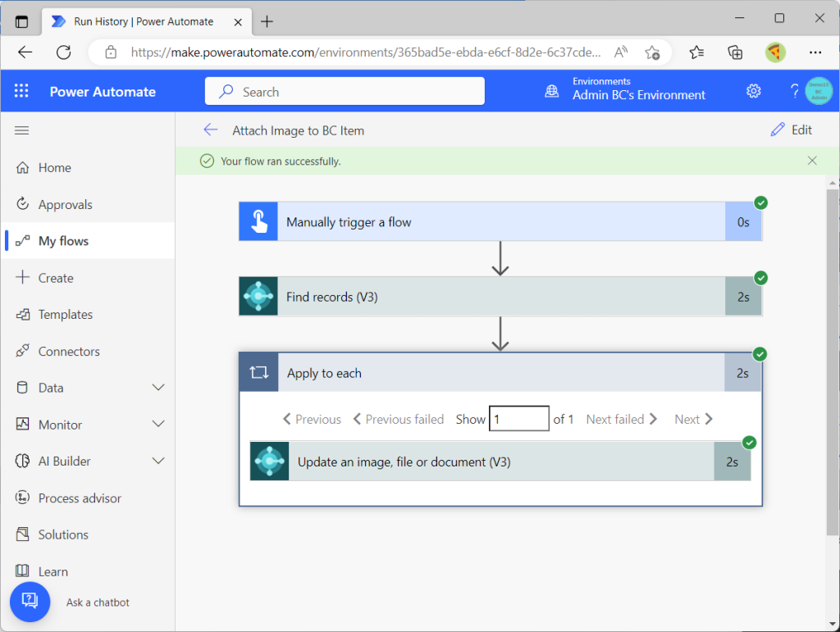Click Previous failed iteration link

point(398,419)
